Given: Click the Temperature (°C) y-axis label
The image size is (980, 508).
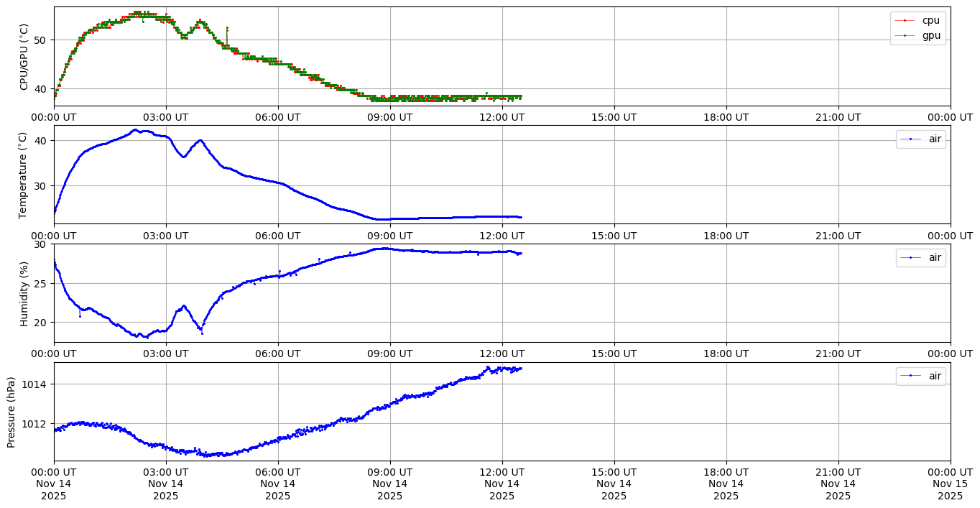Looking at the screenshot, I should [23, 175].
